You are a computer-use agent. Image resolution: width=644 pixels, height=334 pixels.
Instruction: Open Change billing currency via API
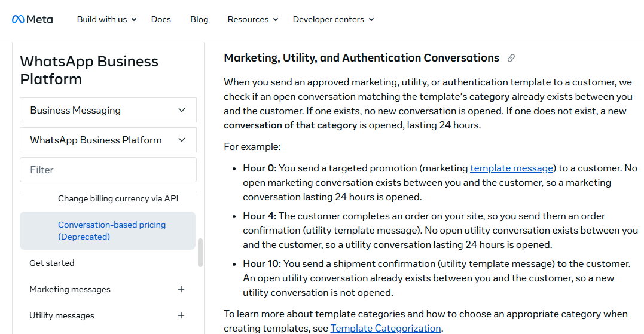[x=118, y=198]
